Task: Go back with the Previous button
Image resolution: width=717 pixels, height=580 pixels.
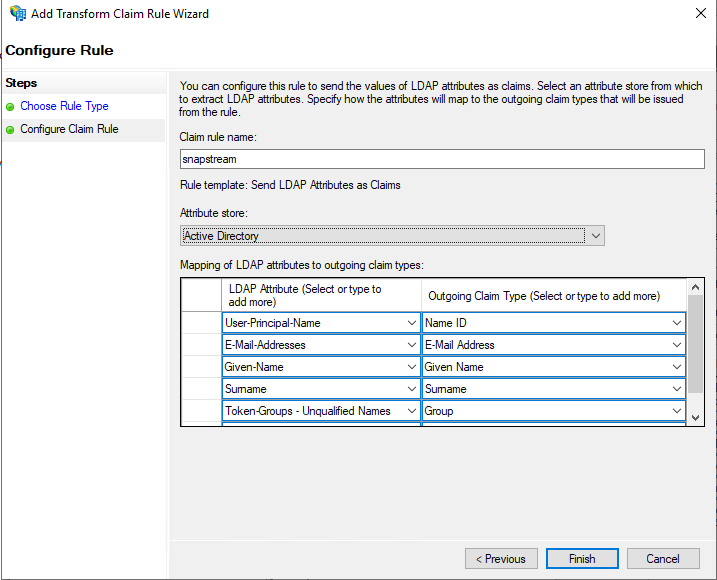Action: click(501, 559)
